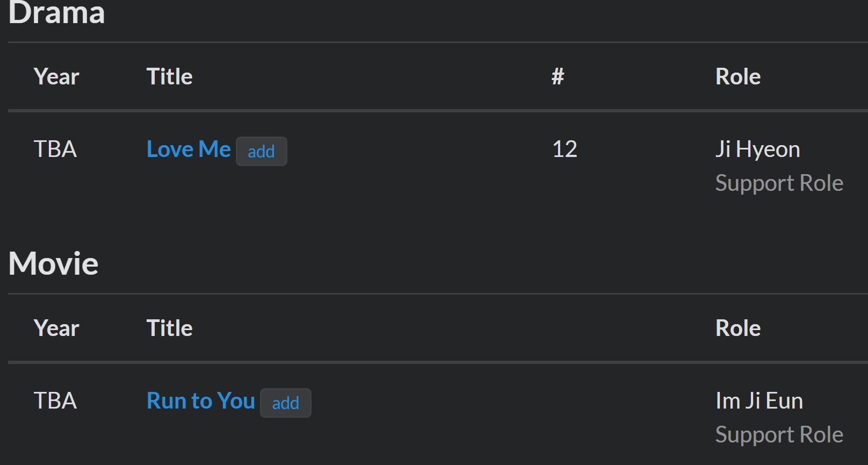Click Support Role under Im Ji Eun
Image resolution: width=868 pixels, height=465 pixels.
779,435
